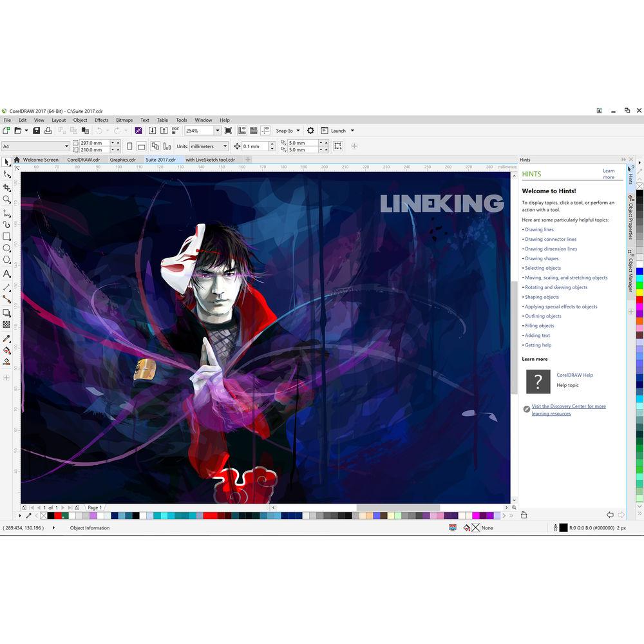This screenshot has height=644, width=644.
Task: Open the Bitmaps menu
Action: point(124,120)
